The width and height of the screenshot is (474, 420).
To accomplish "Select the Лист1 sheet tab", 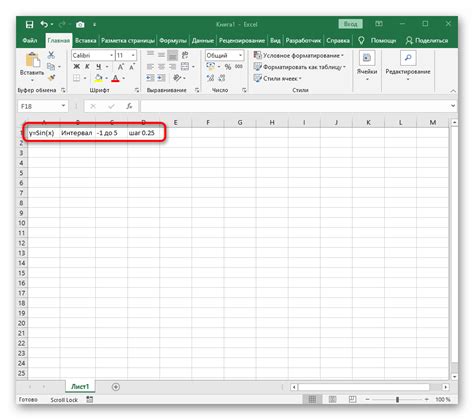I will (80, 387).
